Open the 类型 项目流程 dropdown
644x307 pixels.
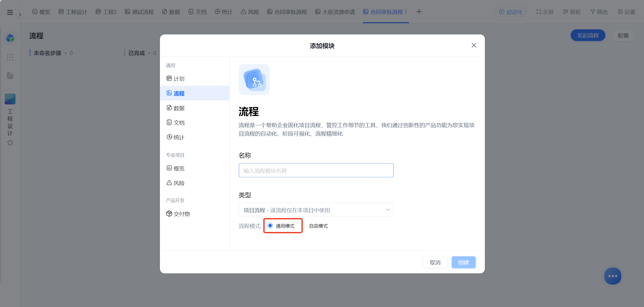[x=316, y=210]
